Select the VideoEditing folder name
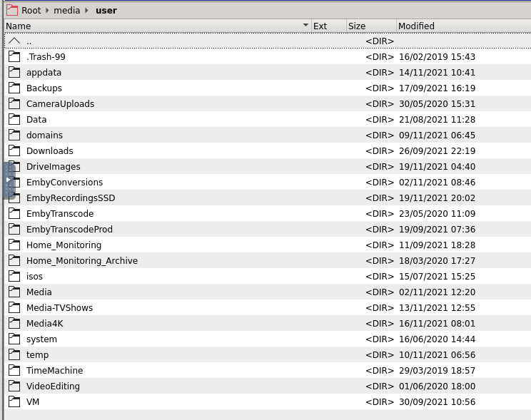Image resolution: width=531 pixels, height=420 pixels. 53,386
